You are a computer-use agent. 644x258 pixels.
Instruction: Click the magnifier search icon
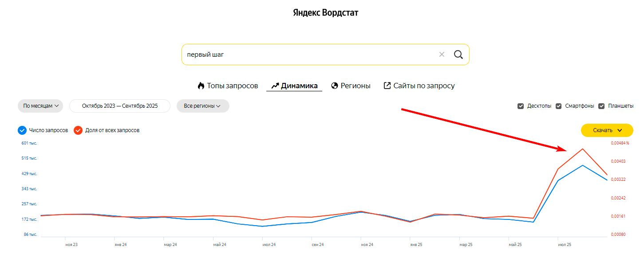pyautogui.click(x=458, y=55)
